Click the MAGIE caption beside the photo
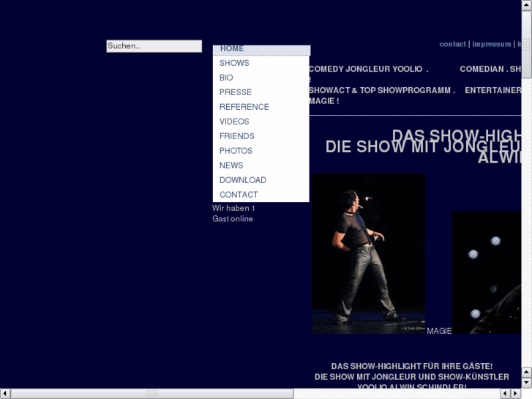This screenshot has height=399, width=532. click(439, 331)
